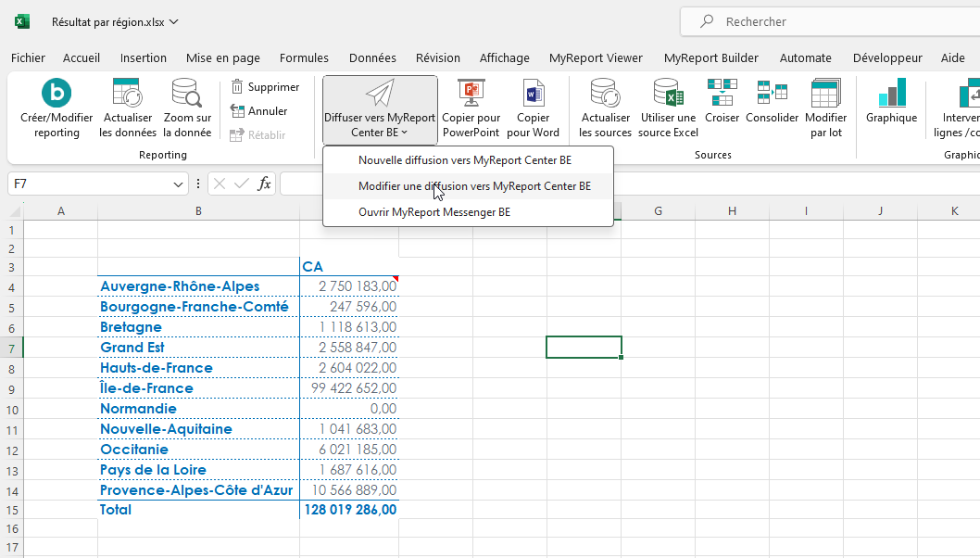Open Zoom sur la donnée tool

click(186, 95)
